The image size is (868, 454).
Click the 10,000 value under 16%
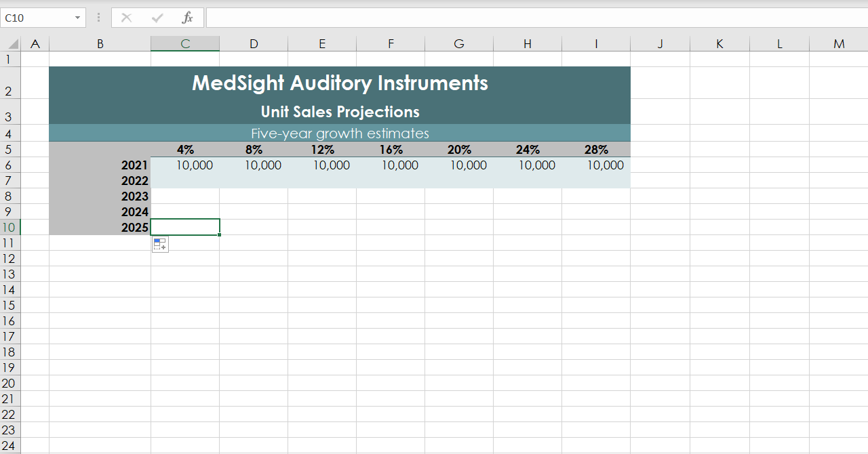[x=399, y=165]
